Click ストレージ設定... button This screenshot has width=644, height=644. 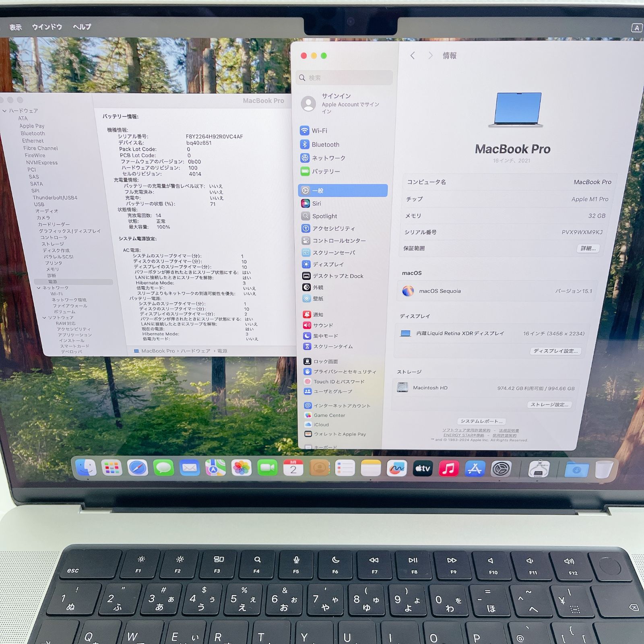[549, 405]
